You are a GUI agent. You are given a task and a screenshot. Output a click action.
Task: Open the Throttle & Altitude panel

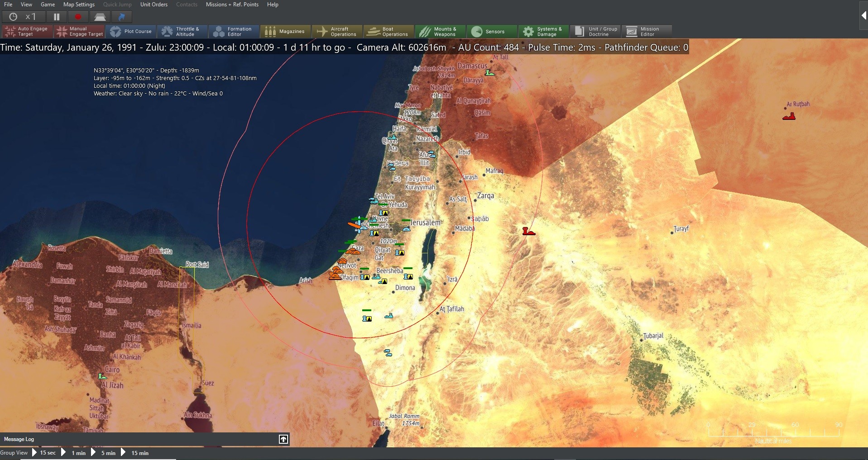[x=183, y=31]
